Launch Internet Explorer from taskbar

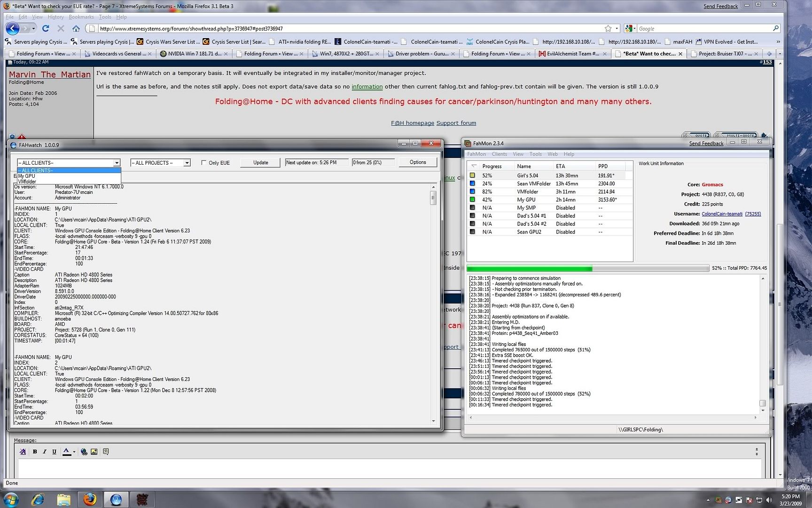click(x=38, y=499)
